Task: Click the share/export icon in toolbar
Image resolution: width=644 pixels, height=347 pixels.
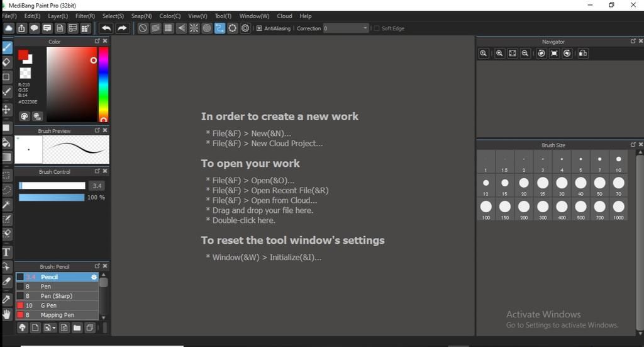Action: click(x=21, y=28)
